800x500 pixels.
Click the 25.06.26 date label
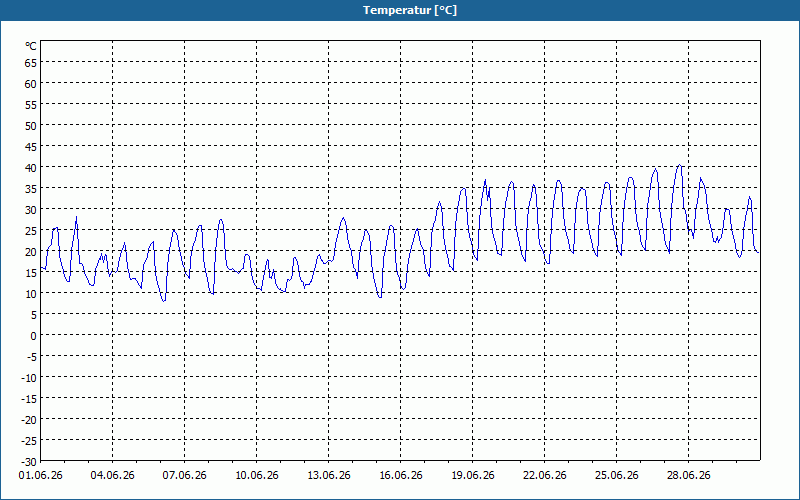click(x=616, y=475)
